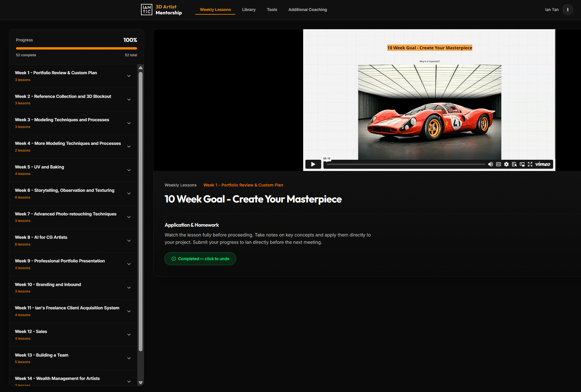Click '6 lessons' under Week 8
Screen dimensions: 581x392
(x=23, y=244)
